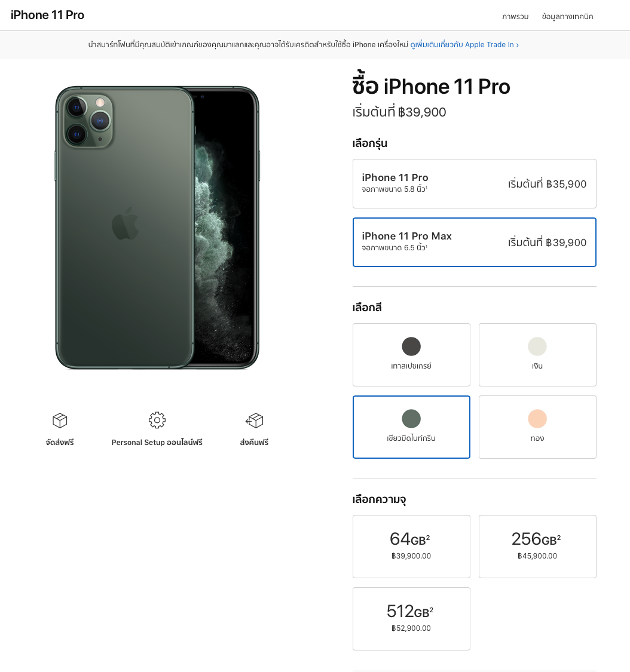Click the Personal Setup gear icon
630x672 pixels.
coord(157,420)
